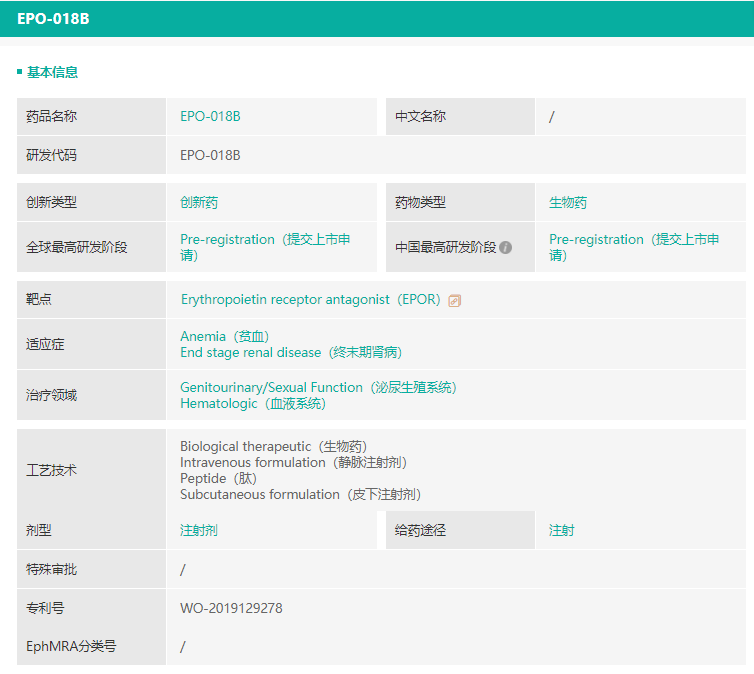Click the 基本信息 section heading
This screenshot has width=754, height=674.
pos(52,72)
